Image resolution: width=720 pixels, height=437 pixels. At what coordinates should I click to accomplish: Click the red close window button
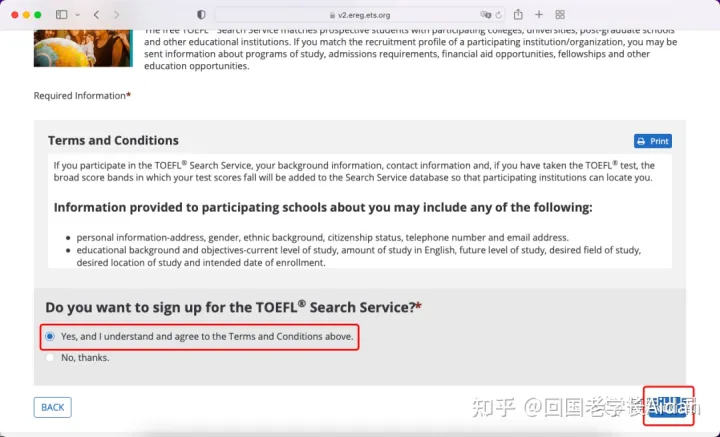pos(15,15)
